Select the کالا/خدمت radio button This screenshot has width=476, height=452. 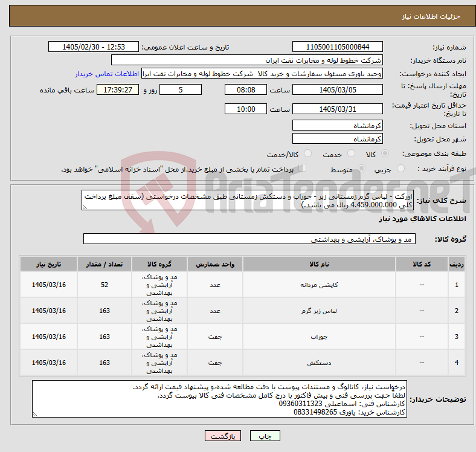click(308, 153)
